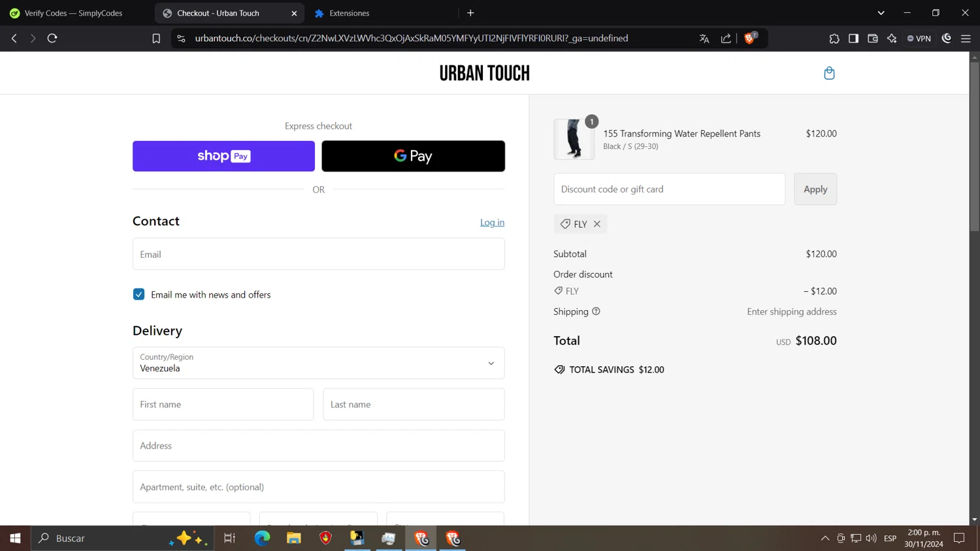The height and width of the screenshot is (551, 980).
Task: Click the VPN button in toolbar
Action: point(919,39)
